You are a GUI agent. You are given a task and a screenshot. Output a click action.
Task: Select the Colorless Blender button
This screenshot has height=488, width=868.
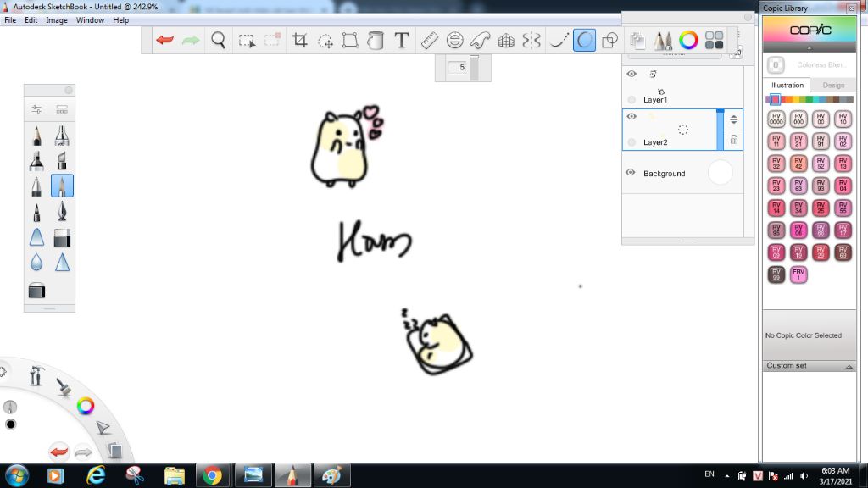(776, 64)
